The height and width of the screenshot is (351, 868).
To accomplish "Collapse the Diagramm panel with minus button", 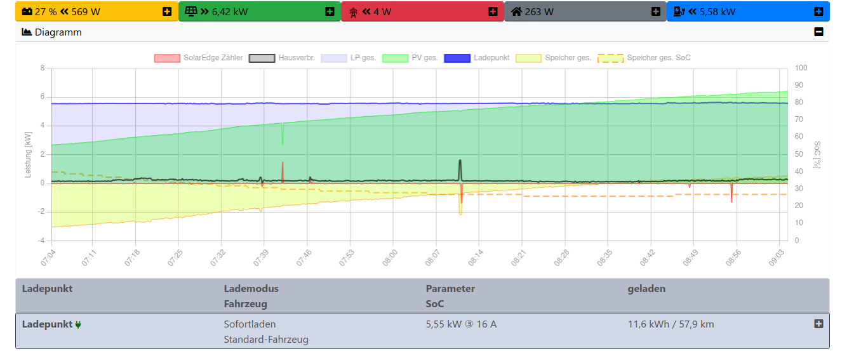I will pyautogui.click(x=818, y=32).
